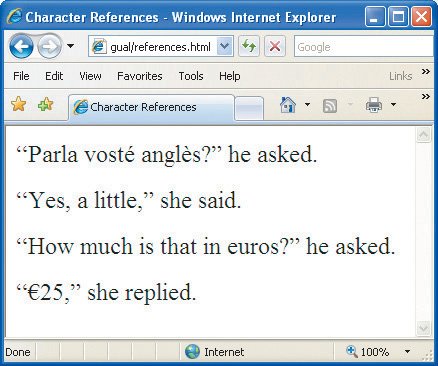Open the File menu

pyautogui.click(x=21, y=76)
